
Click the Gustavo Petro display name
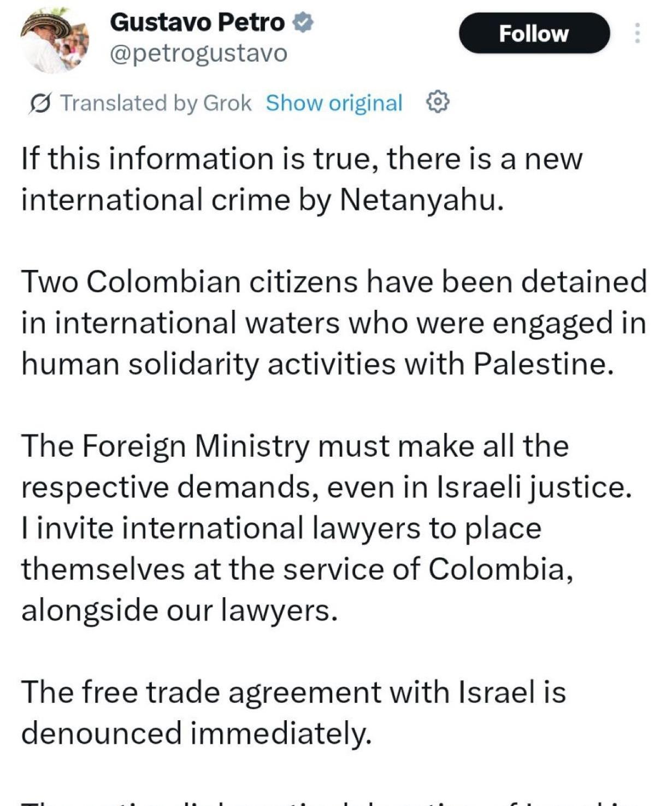[x=197, y=23]
